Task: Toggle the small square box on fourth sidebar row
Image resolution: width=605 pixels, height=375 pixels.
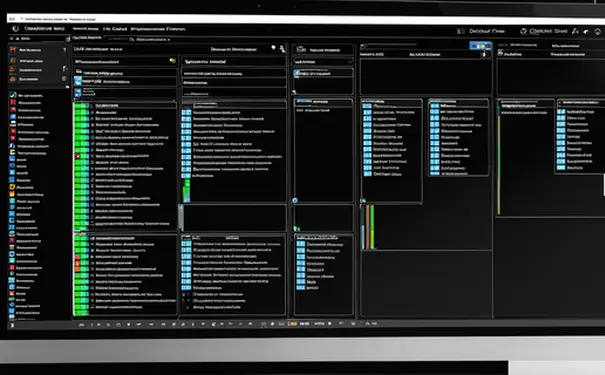Action: [64, 79]
